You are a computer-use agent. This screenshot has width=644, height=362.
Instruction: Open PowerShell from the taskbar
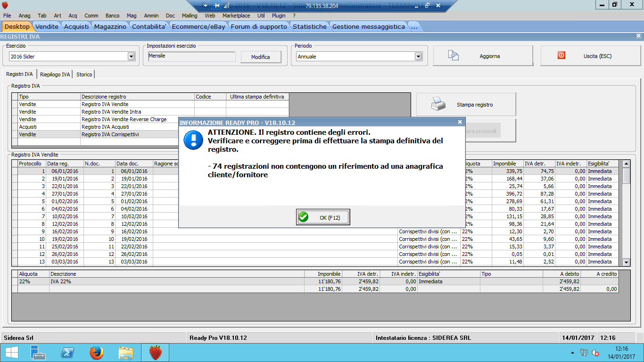(67, 353)
